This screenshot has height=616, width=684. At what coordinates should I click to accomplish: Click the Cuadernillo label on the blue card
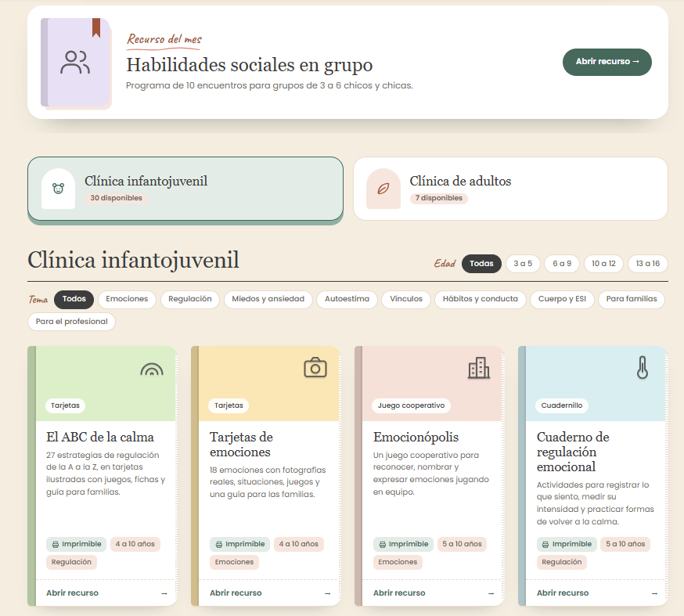(x=562, y=405)
